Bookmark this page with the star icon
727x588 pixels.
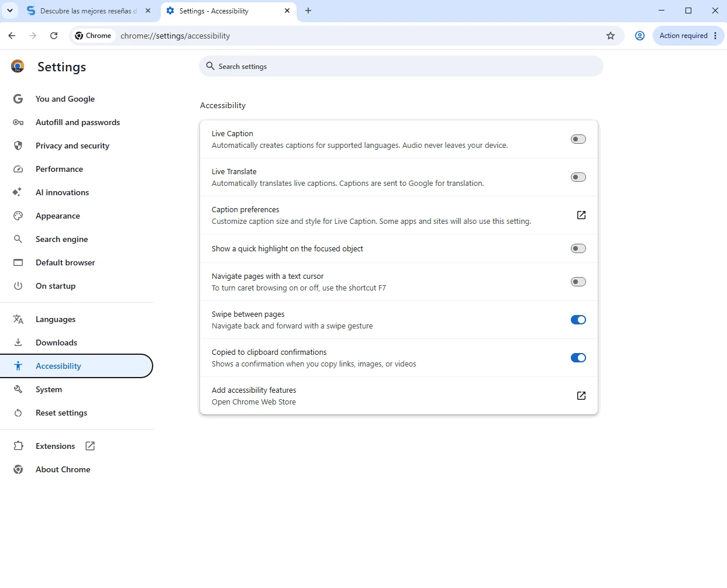click(x=611, y=36)
